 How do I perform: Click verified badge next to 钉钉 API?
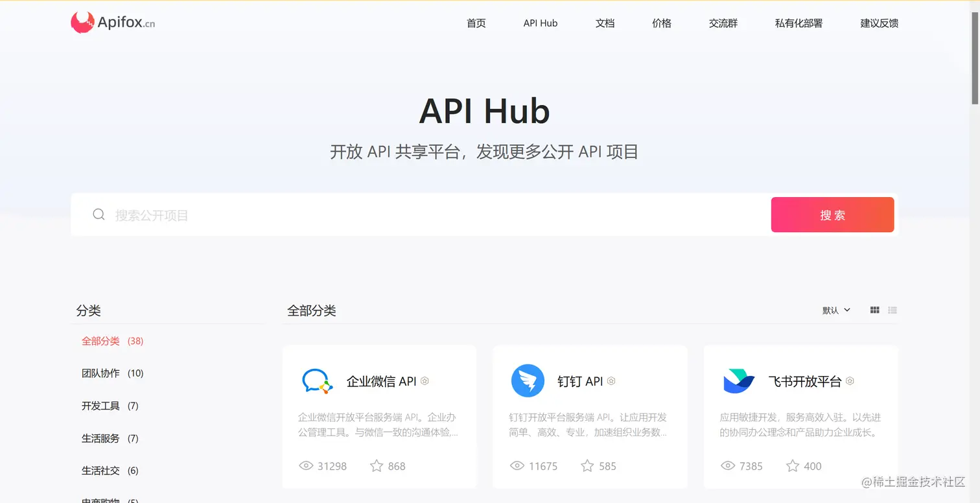tap(611, 381)
